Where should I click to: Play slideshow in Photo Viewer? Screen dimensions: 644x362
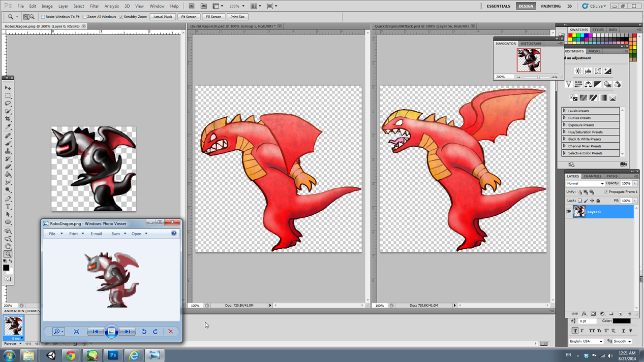coord(111,332)
